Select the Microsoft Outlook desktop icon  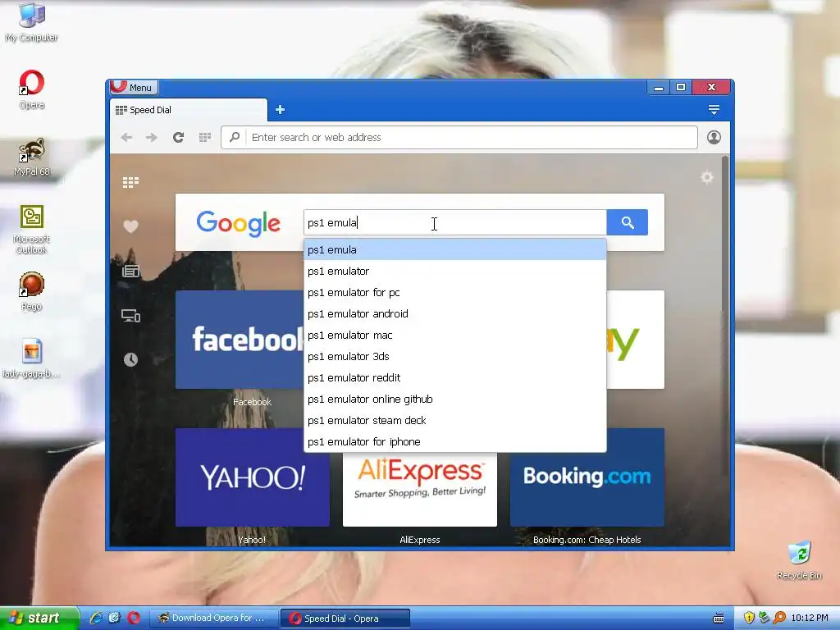32,229
